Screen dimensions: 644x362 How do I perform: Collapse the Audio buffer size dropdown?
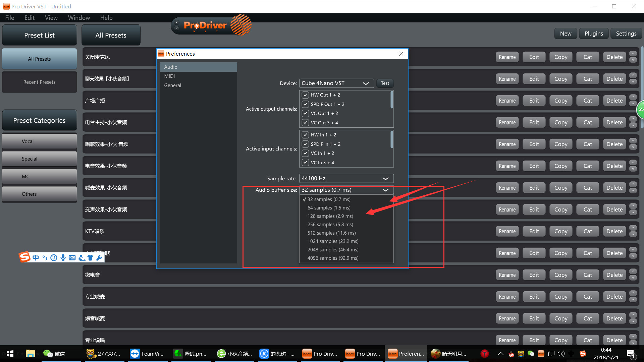(346, 190)
